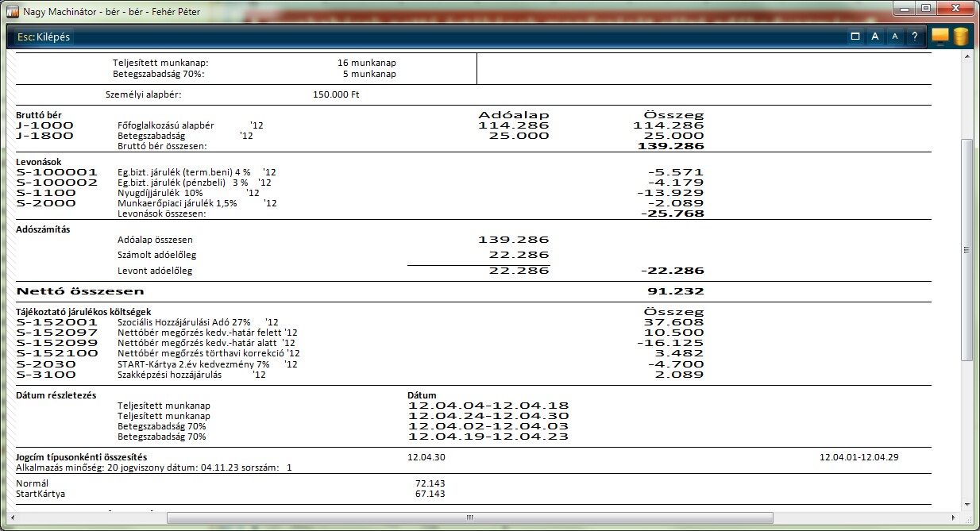The image size is (980, 531).
Task: Click the 16 munkanap value
Action: pos(366,63)
